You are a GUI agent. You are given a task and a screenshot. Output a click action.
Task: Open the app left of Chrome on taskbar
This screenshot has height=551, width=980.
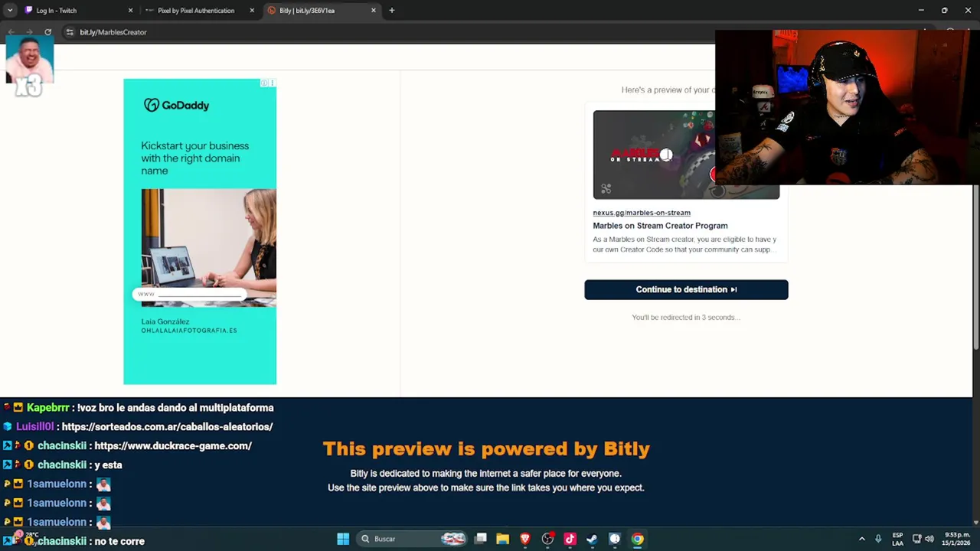click(x=614, y=539)
